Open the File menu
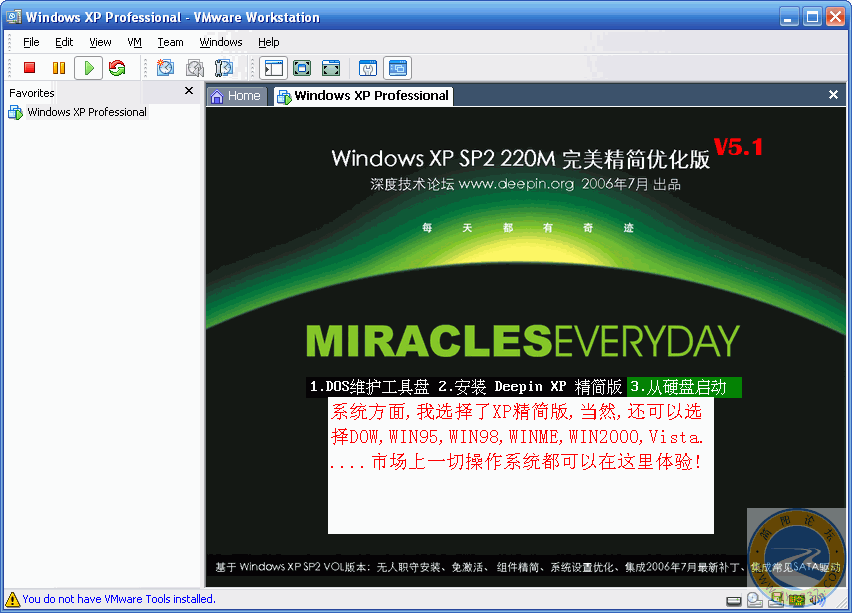Viewport: 852px width, 613px height. click(x=31, y=42)
